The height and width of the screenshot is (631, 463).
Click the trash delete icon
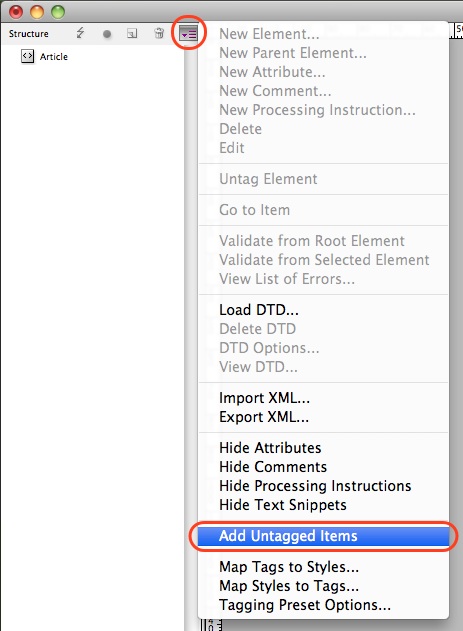pyautogui.click(x=159, y=33)
